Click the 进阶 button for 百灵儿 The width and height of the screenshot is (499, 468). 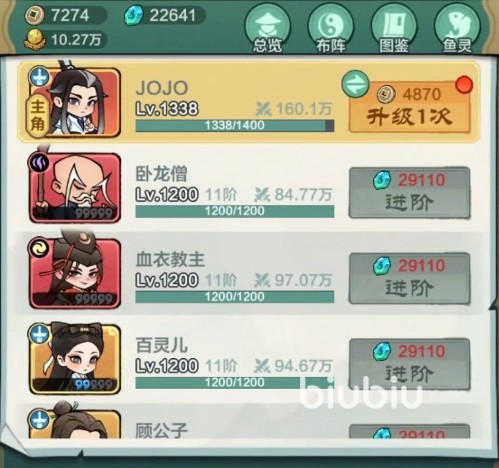pos(410,364)
